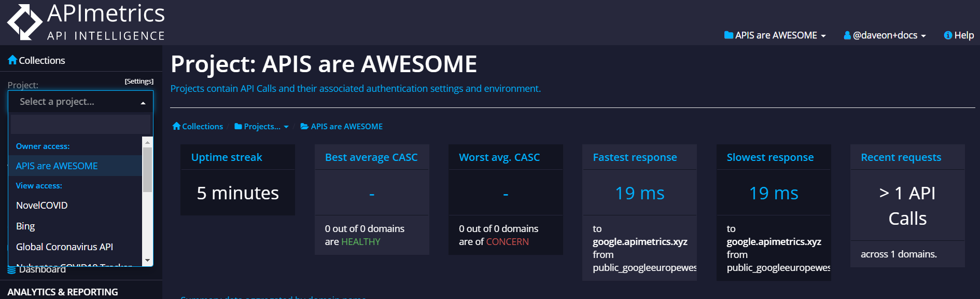Screen dimensions: 980x299
Task: Click the Recent requests heading
Action: [x=901, y=157]
